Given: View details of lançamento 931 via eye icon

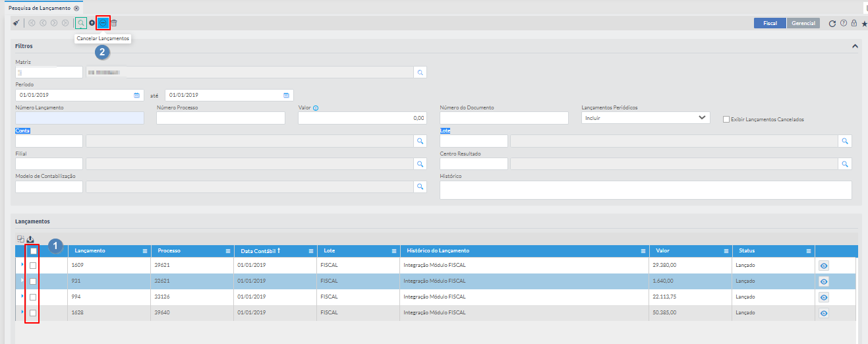Looking at the screenshot, I should [824, 281].
